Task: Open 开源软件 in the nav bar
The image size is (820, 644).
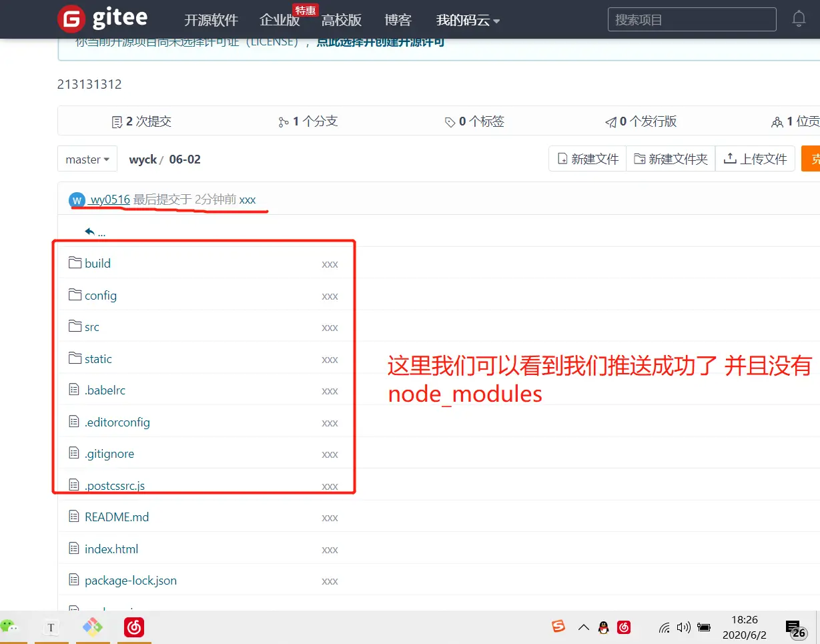Action: (211, 20)
